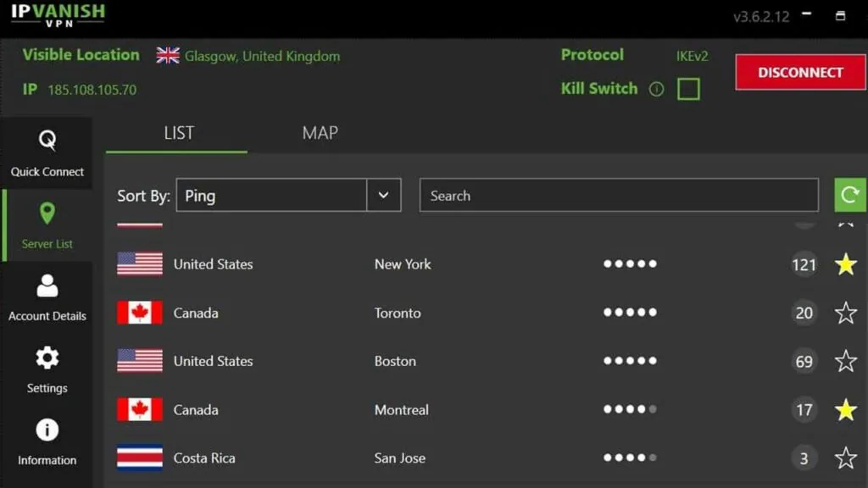Unfavorite New York server star
868x488 pixels.
[x=845, y=264]
